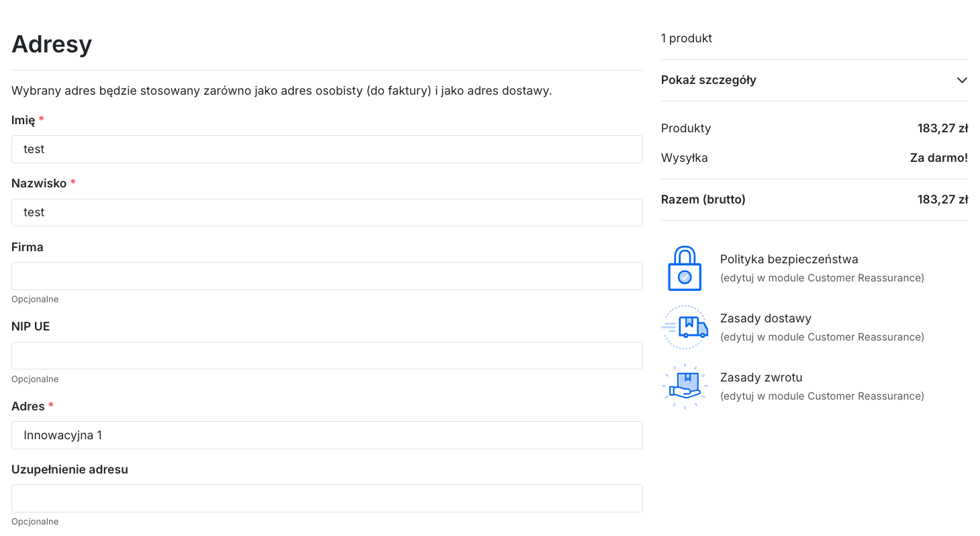Click the delivery truck icon

tap(685, 327)
